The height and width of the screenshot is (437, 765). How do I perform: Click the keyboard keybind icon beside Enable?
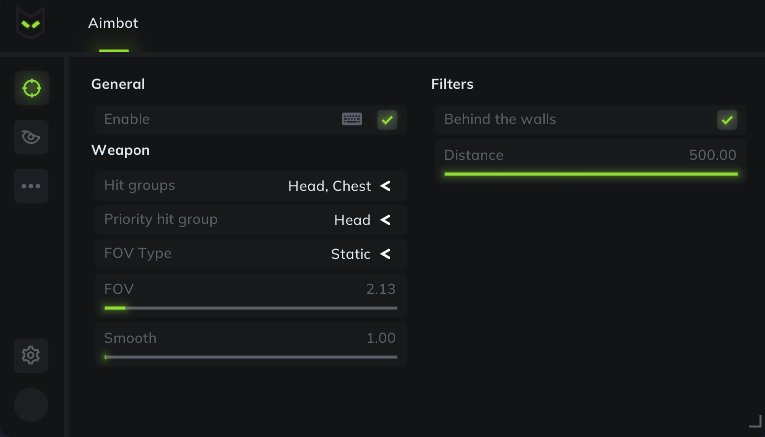click(x=352, y=119)
